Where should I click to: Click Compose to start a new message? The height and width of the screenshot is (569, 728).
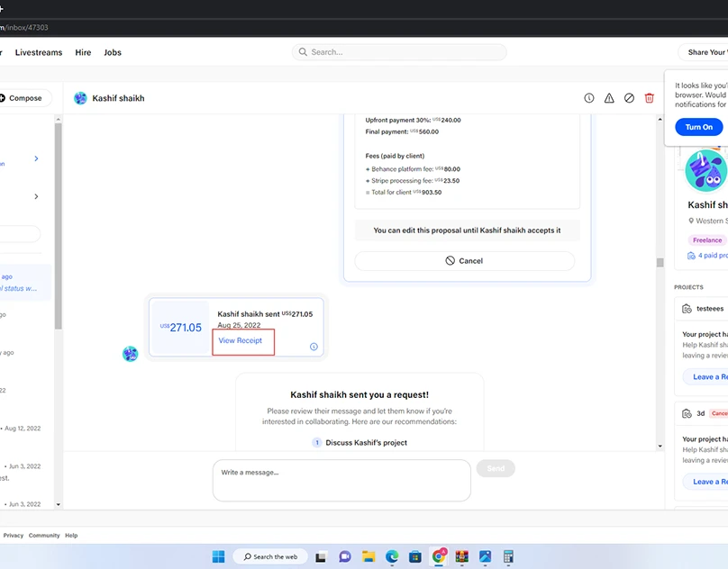point(24,98)
